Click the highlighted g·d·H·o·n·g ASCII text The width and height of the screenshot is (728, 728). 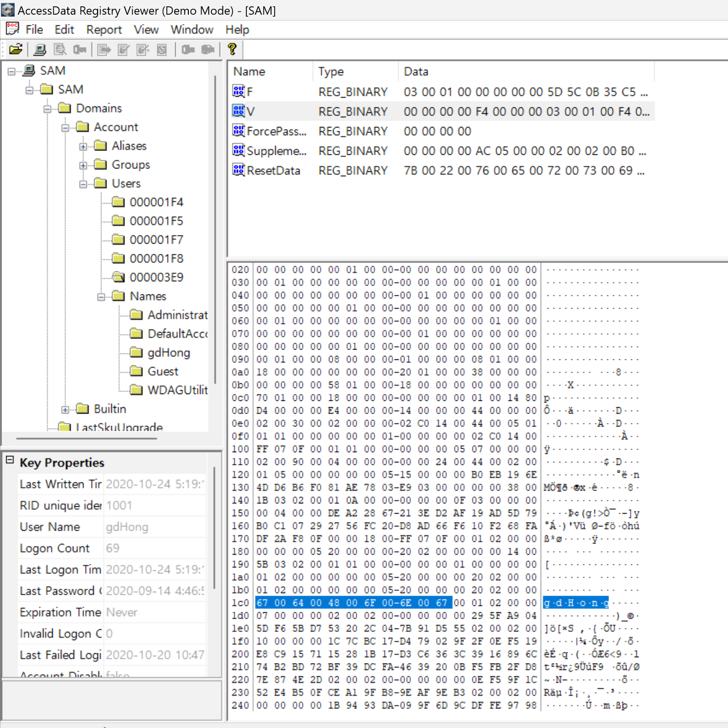coord(576,603)
